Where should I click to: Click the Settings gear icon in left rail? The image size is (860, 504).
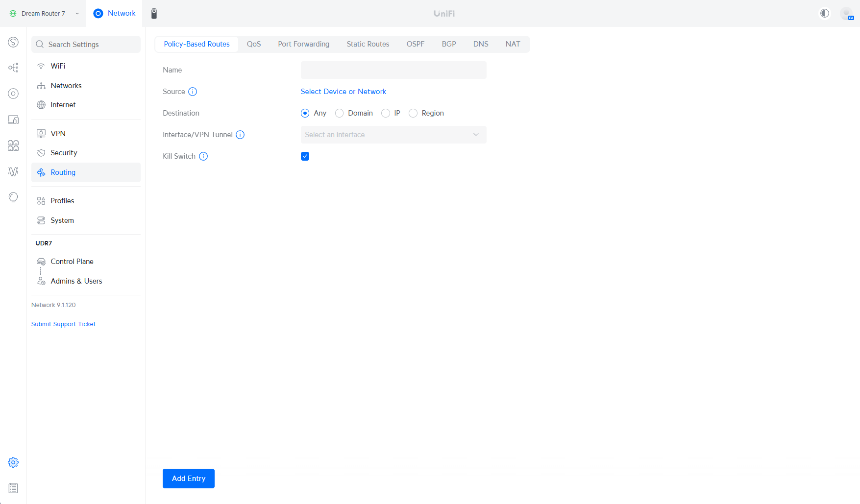(13, 462)
